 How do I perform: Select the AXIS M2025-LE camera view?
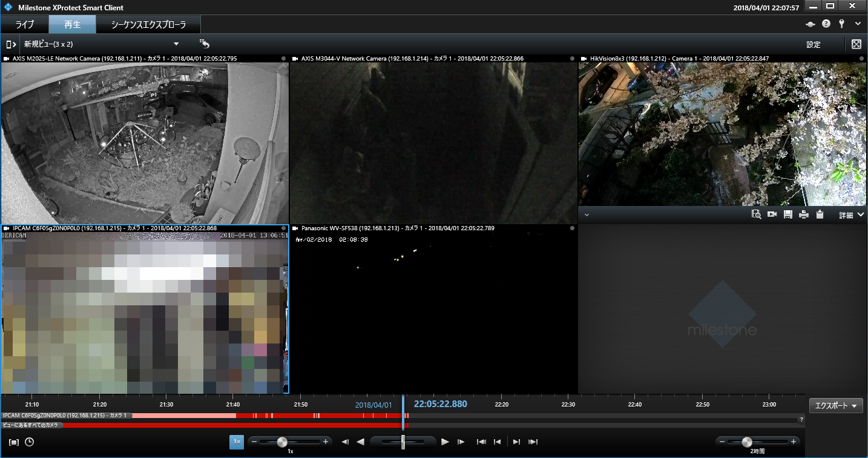coord(145,143)
